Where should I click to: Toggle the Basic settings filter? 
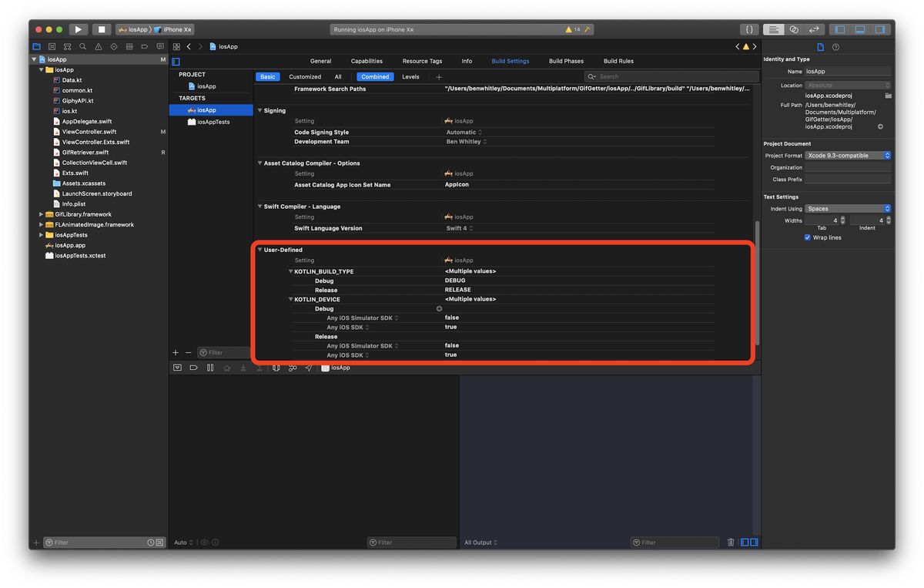(x=267, y=77)
